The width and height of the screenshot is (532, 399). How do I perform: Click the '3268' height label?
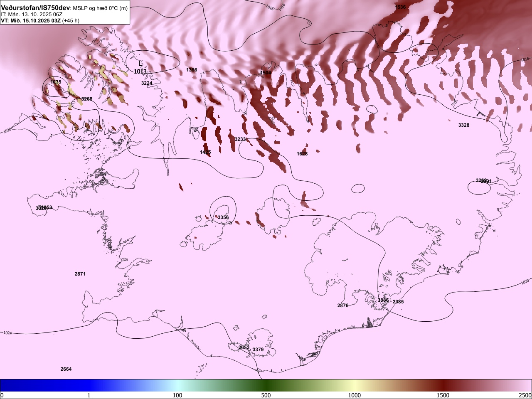coord(87,99)
